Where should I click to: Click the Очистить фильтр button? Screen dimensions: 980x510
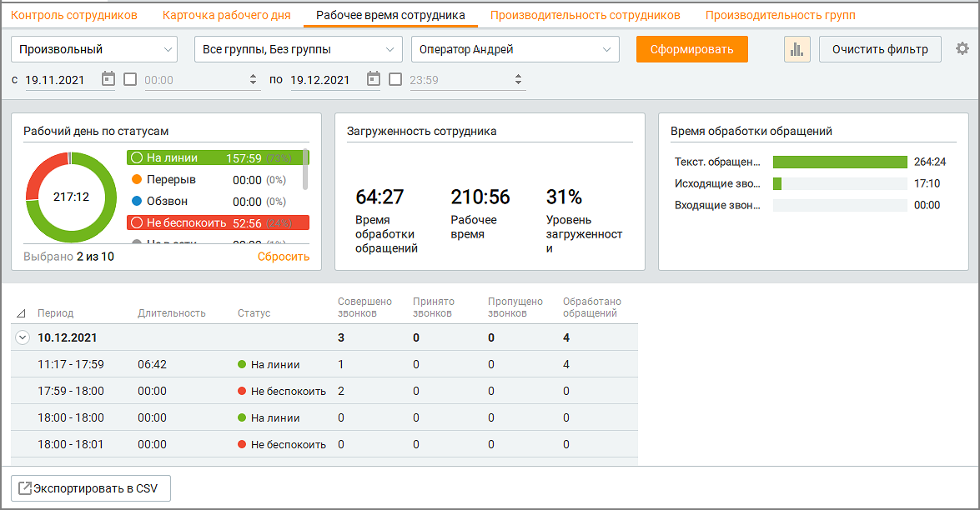point(880,49)
